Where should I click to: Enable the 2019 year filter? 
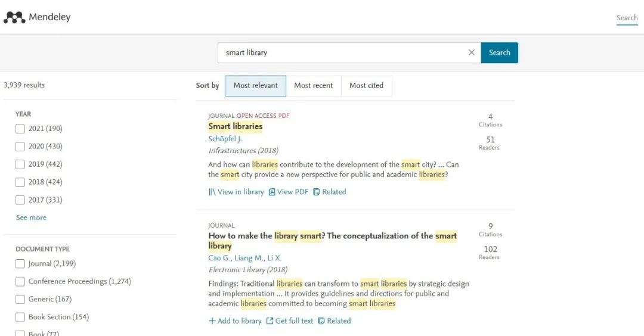[20, 164]
